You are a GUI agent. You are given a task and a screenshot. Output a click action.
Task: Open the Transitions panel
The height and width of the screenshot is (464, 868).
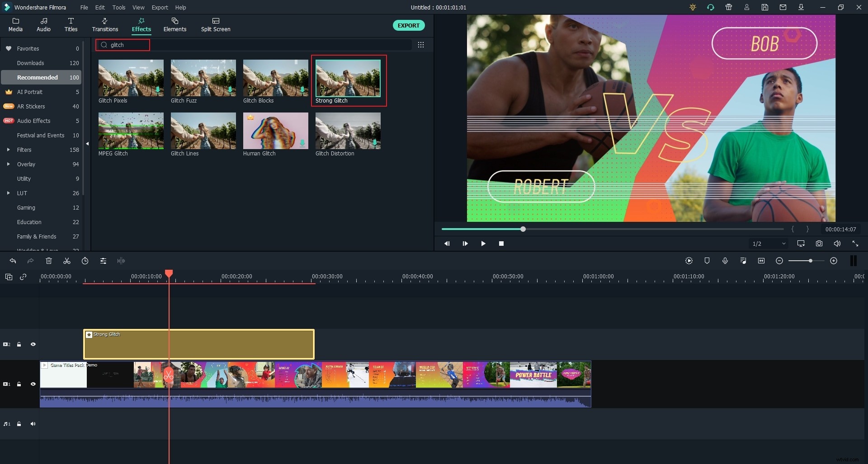(104, 25)
